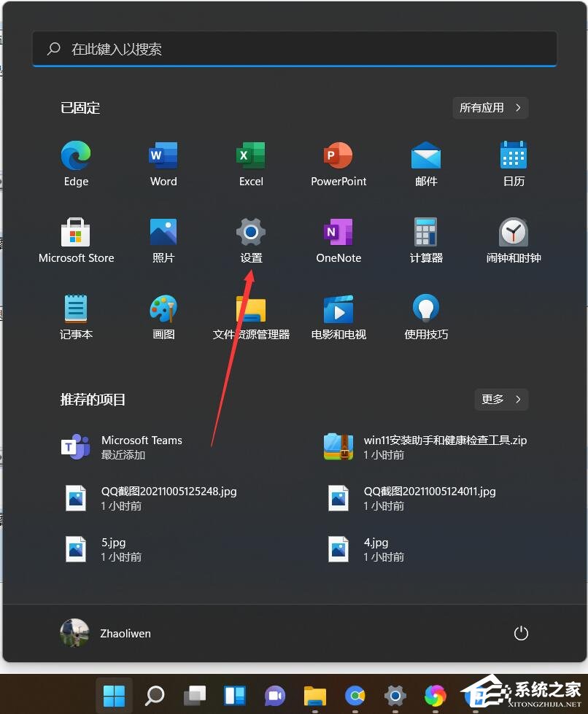Launch Word from pinned apps
The height and width of the screenshot is (714, 588).
[163, 163]
